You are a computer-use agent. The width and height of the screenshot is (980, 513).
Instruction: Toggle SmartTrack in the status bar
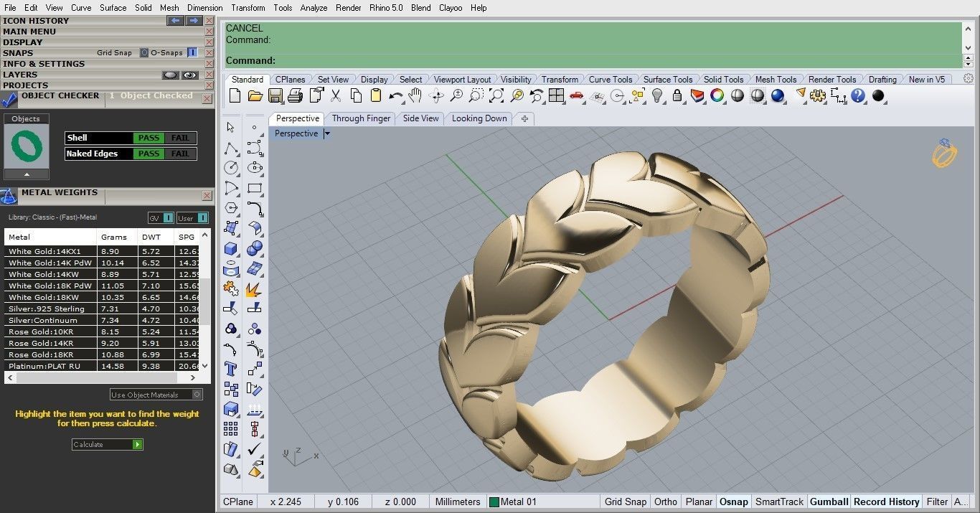(780, 502)
